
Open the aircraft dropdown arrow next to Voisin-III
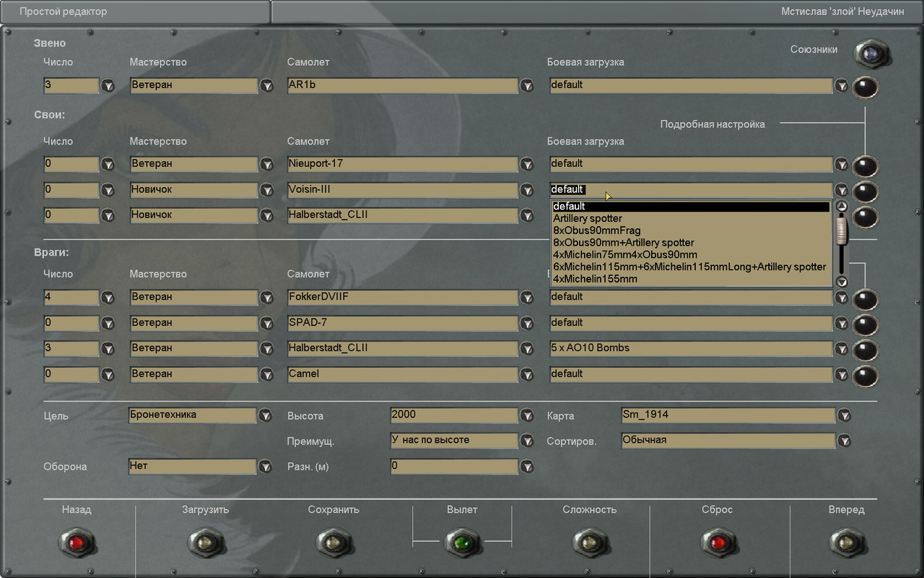tap(527, 191)
